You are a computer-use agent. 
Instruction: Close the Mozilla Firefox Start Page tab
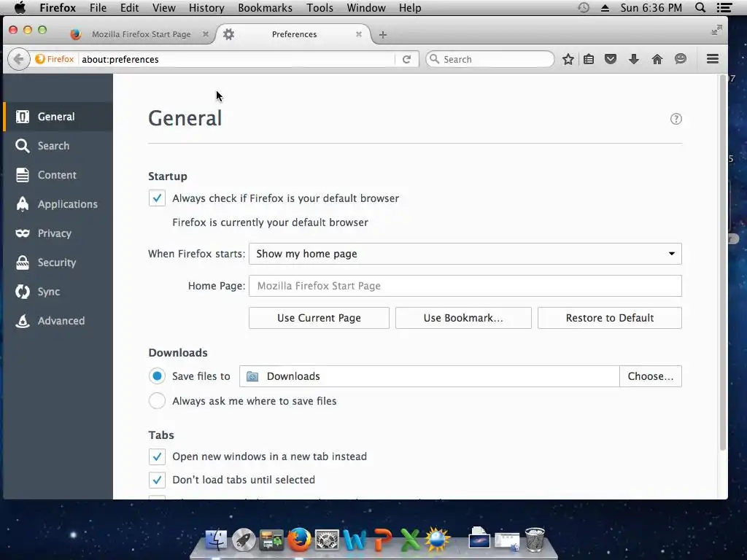point(205,34)
